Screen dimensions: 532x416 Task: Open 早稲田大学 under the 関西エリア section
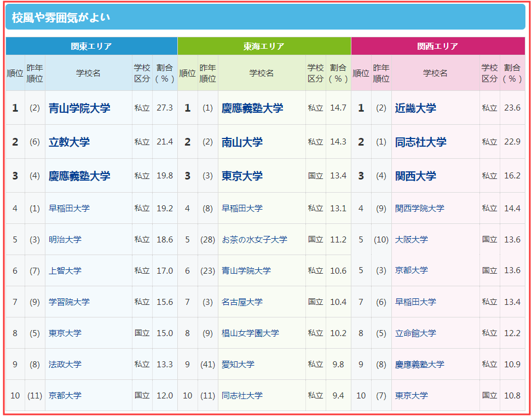pos(415,302)
